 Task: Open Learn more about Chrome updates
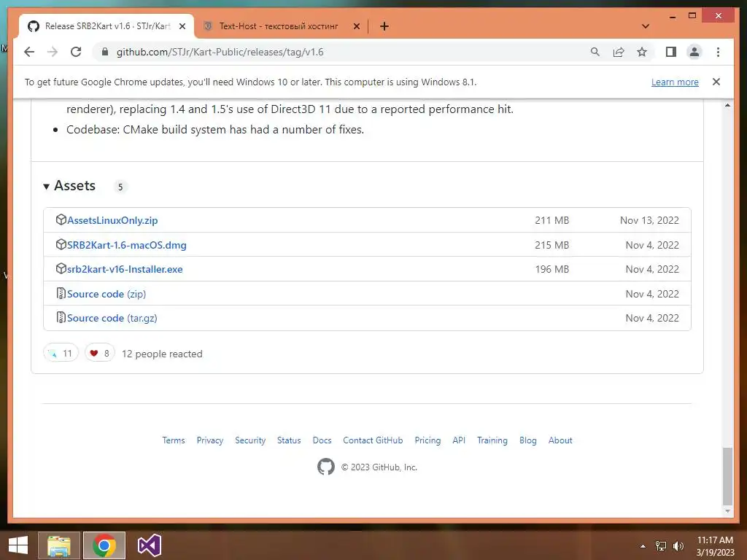pos(675,82)
